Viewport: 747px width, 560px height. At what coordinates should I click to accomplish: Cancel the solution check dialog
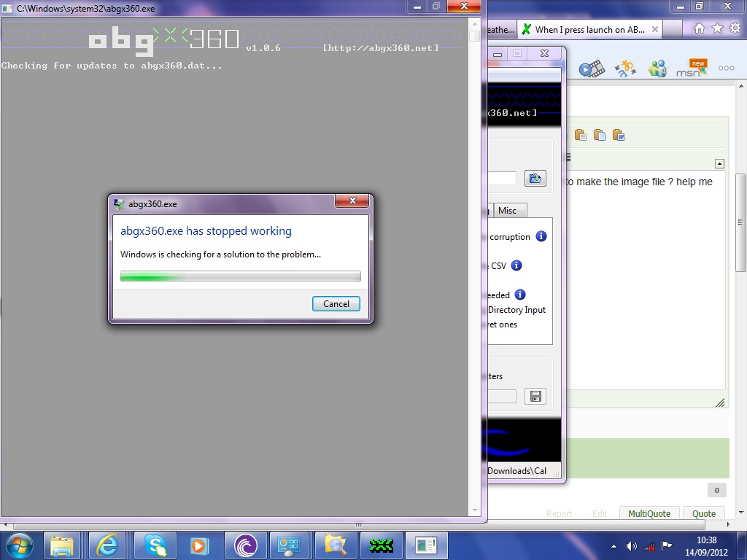pyautogui.click(x=336, y=304)
